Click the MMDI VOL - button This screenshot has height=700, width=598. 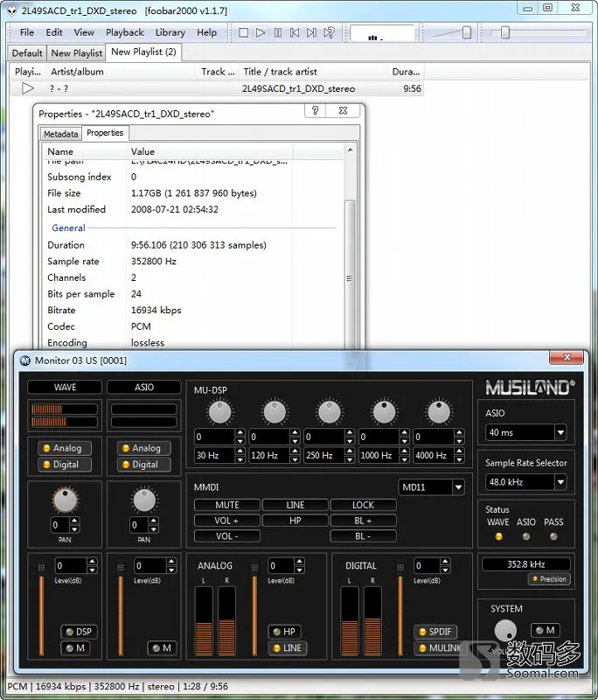[227, 536]
